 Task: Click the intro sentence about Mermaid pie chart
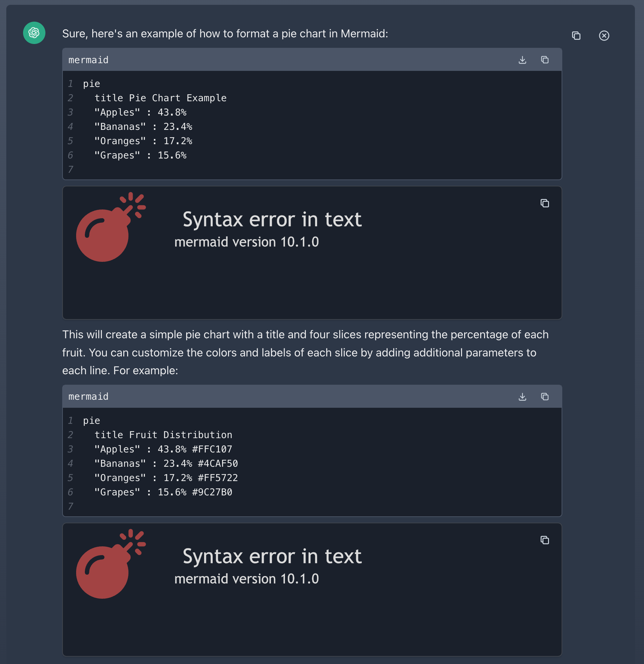coord(225,34)
